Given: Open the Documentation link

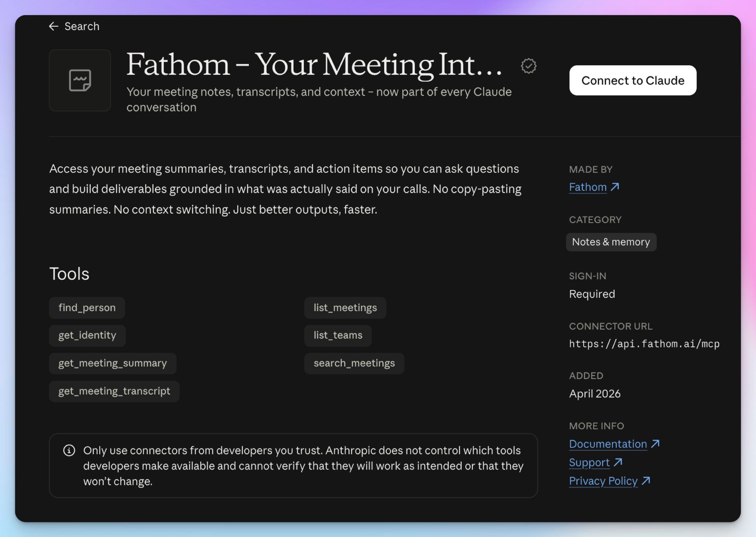Looking at the screenshot, I should [x=608, y=444].
